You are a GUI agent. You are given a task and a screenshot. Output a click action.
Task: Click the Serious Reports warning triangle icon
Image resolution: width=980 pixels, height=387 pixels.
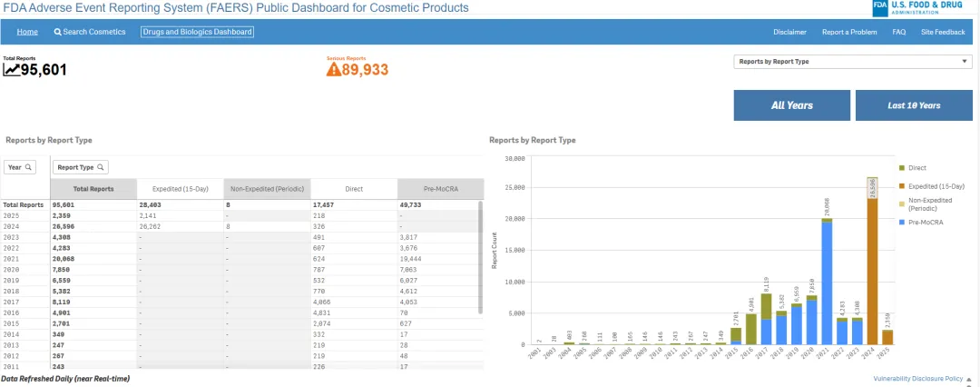point(333,69)
